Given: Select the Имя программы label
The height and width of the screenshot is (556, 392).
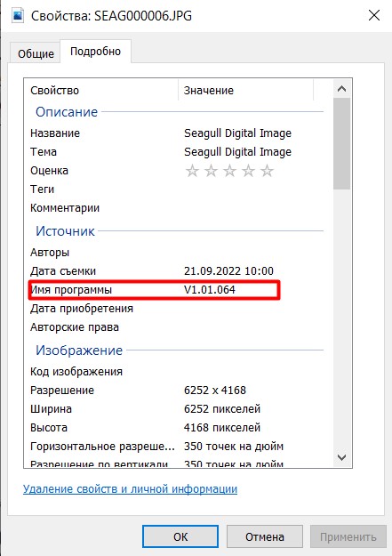Looking at the screenshot, I should pos(71,290).
